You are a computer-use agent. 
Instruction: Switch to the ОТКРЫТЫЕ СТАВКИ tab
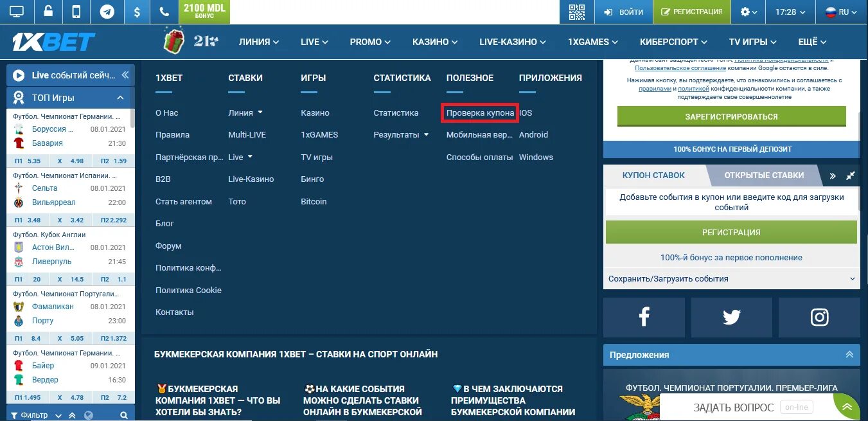click(x=763, y=175)
